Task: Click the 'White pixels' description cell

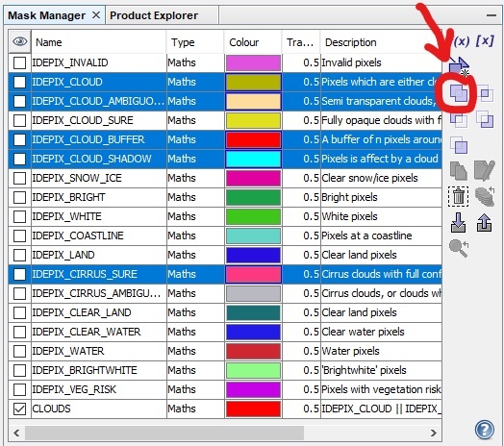Action: [349, 216]
